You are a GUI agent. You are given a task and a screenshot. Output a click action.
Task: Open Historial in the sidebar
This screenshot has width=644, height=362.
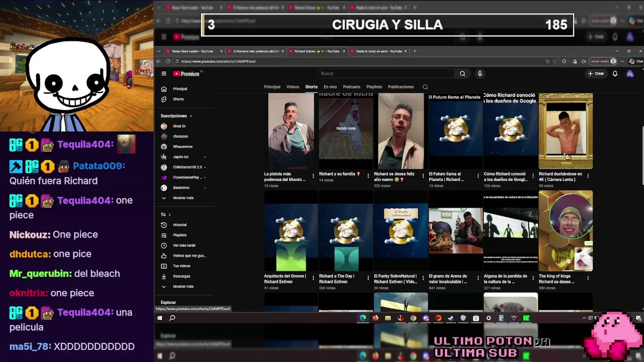click(x=175, y=225)
